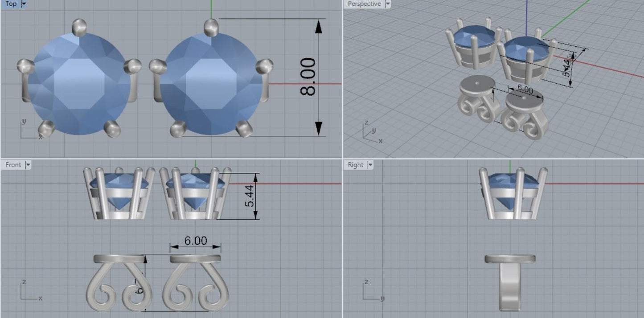The image size is (644, 318).
Task: Activate the Right viewport title label
Action: (355, 165)
